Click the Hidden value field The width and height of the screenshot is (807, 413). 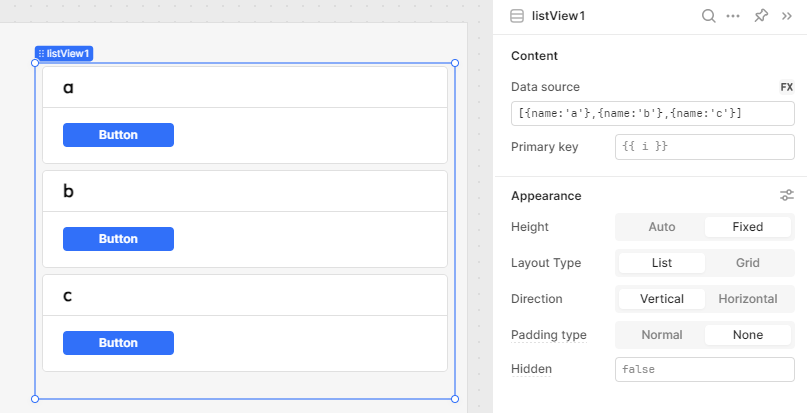point(705,369)
